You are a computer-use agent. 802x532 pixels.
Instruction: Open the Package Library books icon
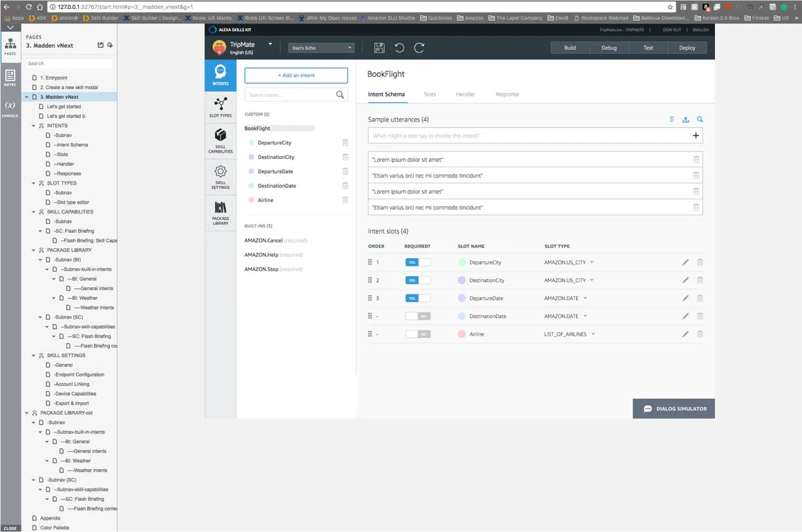click(x=220, y=213)
